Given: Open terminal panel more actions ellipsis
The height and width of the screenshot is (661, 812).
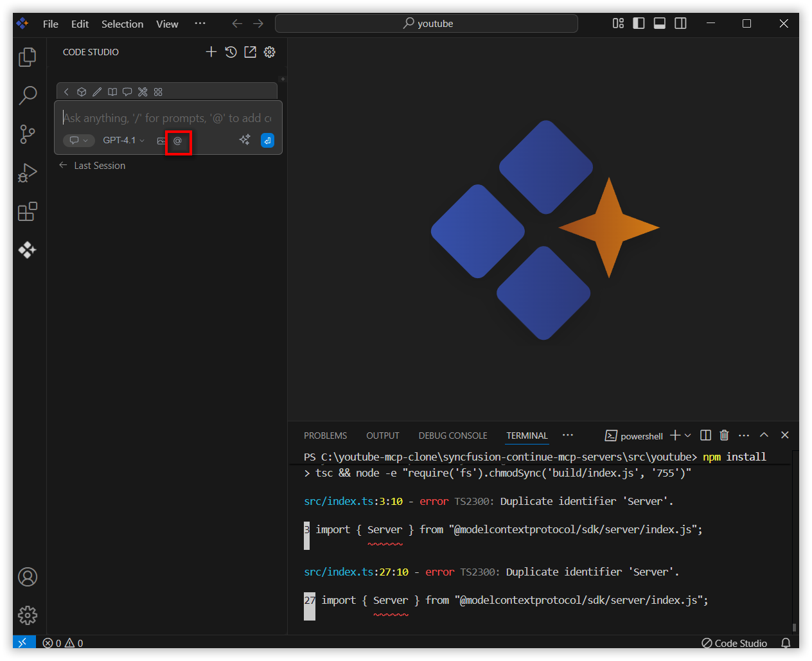Looking at the screenshot, I should (744, 435).
